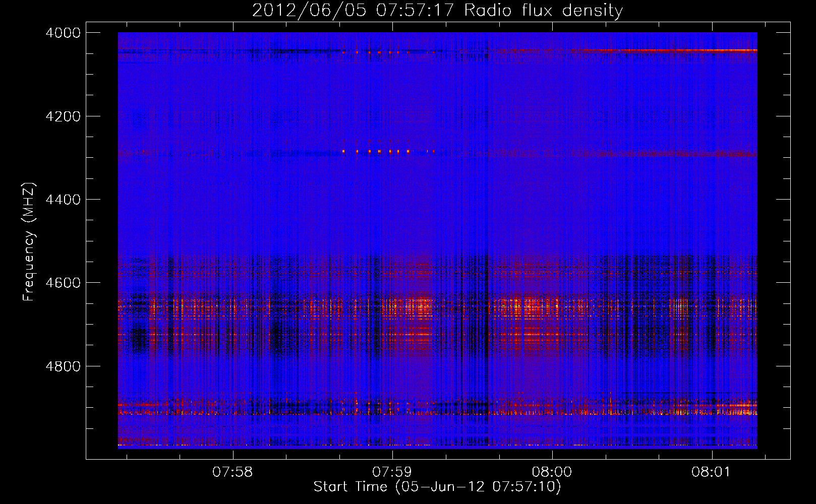Viewport: 816px width, 504px height.
Task: Click the 'Frequency (MHZ)' axis label
Action: 29,242
